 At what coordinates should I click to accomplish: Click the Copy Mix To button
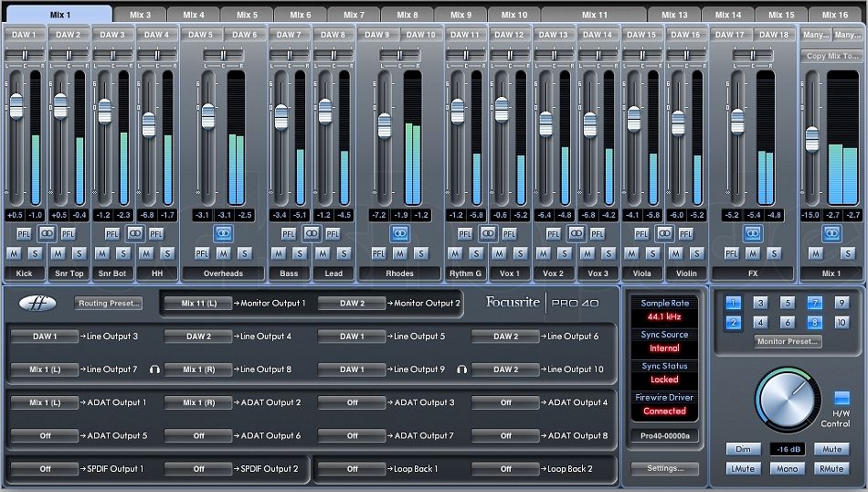831,57
